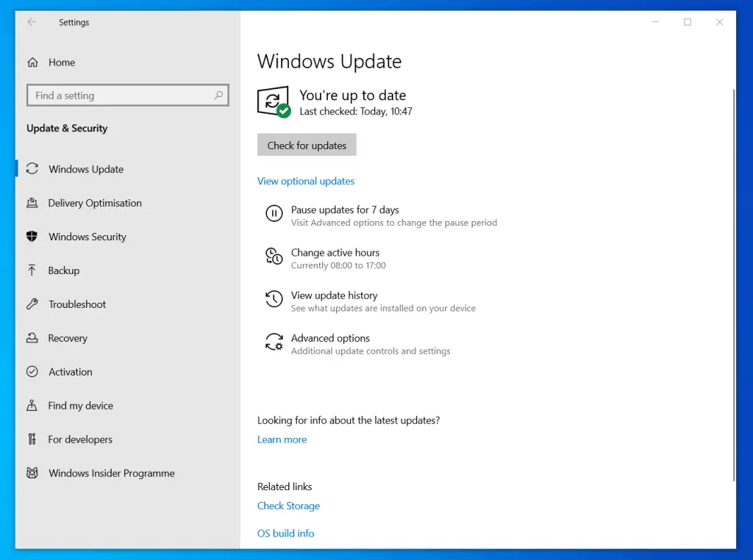Click the Find my device icon
This screenshot has width=753, height=560.
coord(32,406)
